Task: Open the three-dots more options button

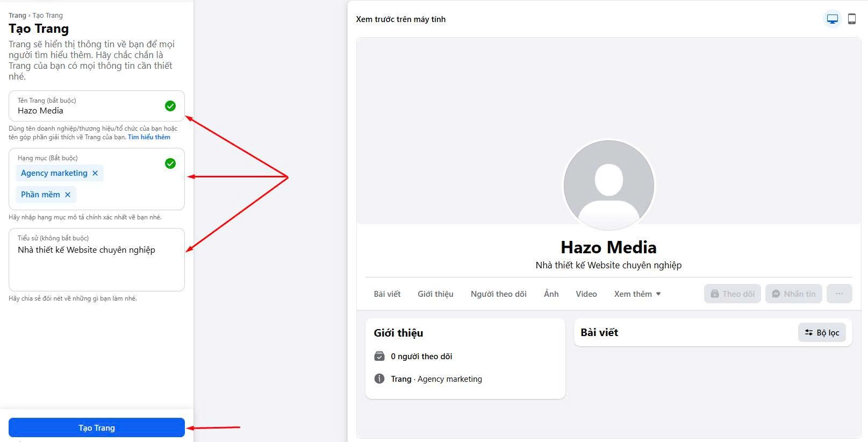Action: coord(840,294)
